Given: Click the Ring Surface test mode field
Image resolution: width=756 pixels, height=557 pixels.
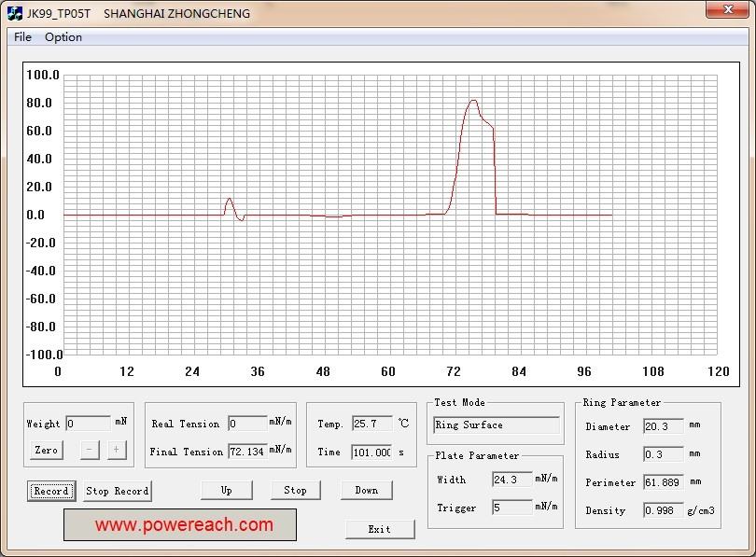Looking at the screenshot, I should [496, 425].
